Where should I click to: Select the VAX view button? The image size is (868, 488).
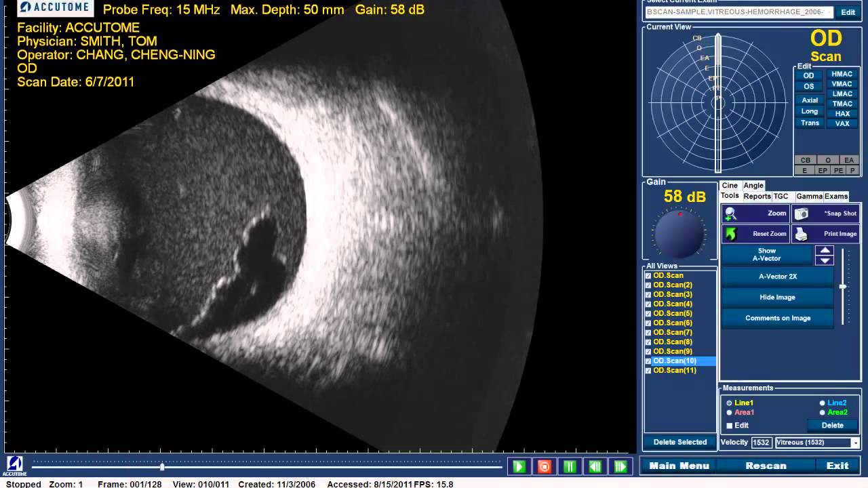[842, 124]
